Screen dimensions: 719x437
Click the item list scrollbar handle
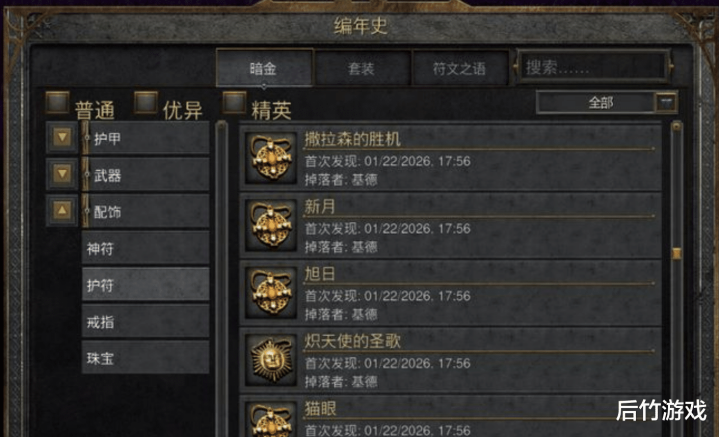pyautogui.click(x=676, y=253)
